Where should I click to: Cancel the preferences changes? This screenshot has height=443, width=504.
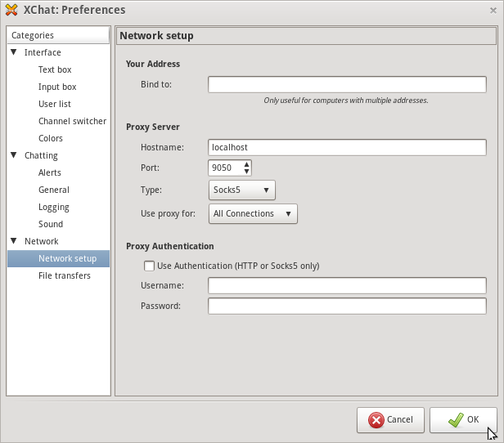point(390,420)
